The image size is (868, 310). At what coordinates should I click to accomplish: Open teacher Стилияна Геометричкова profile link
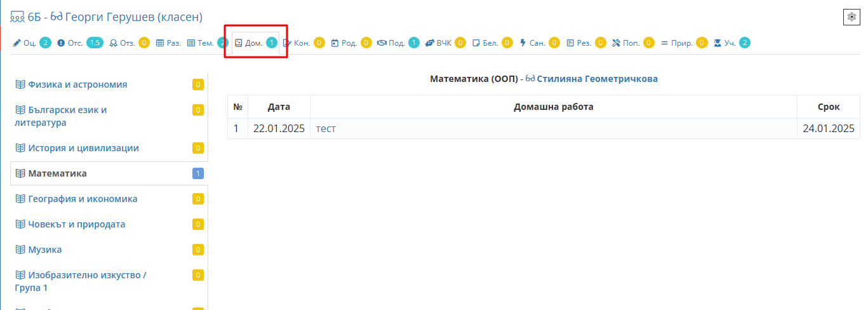(592, 79)
